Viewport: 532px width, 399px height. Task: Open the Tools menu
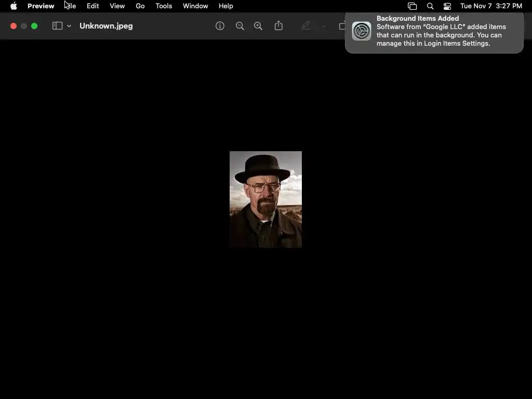[164, 6]
